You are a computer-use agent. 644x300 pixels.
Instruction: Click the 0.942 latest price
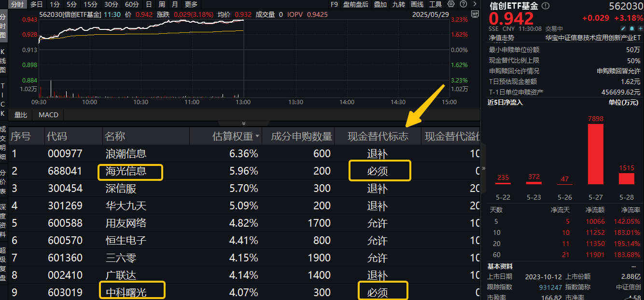click(x=511, y=19)
